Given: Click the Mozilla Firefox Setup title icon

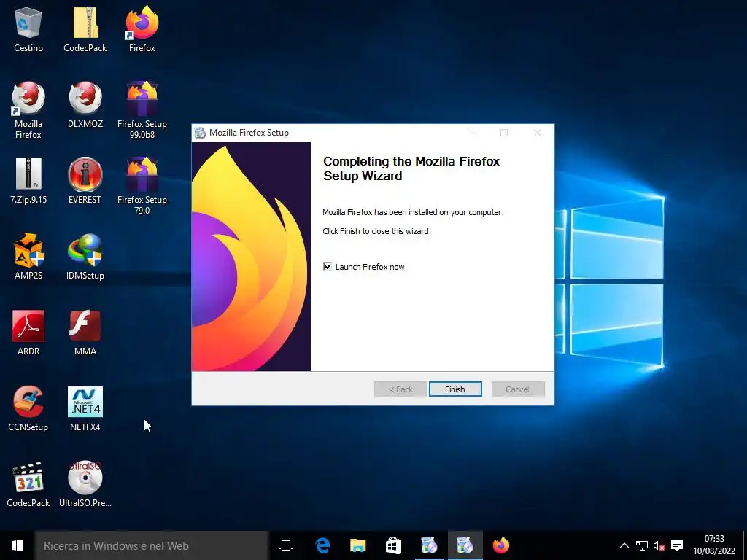Looking at the screenshot, I should pyautogui.click(x=200, y=133).
